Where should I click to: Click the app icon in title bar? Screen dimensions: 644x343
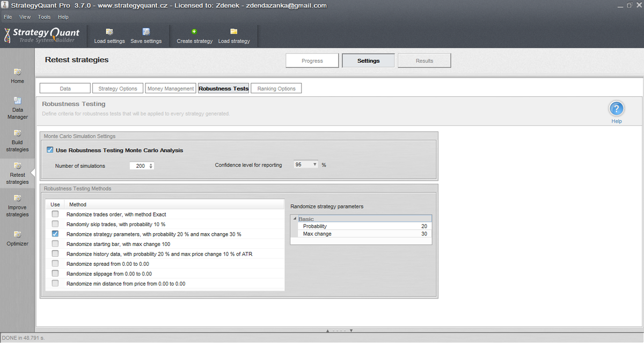pos(5,5)
